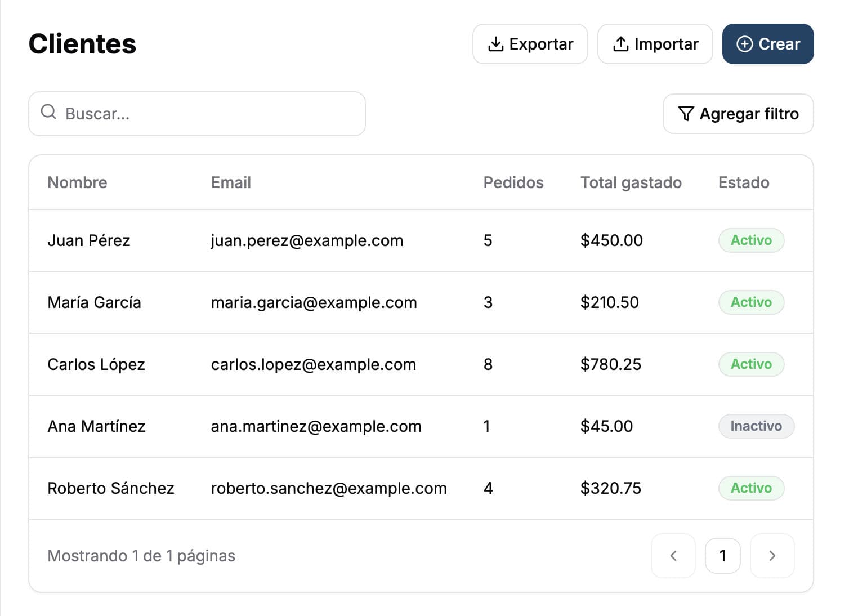Viewport: 858px width, 616px height.
Task: Click the magnifying glass search icon
Action: tap(49, 112)
